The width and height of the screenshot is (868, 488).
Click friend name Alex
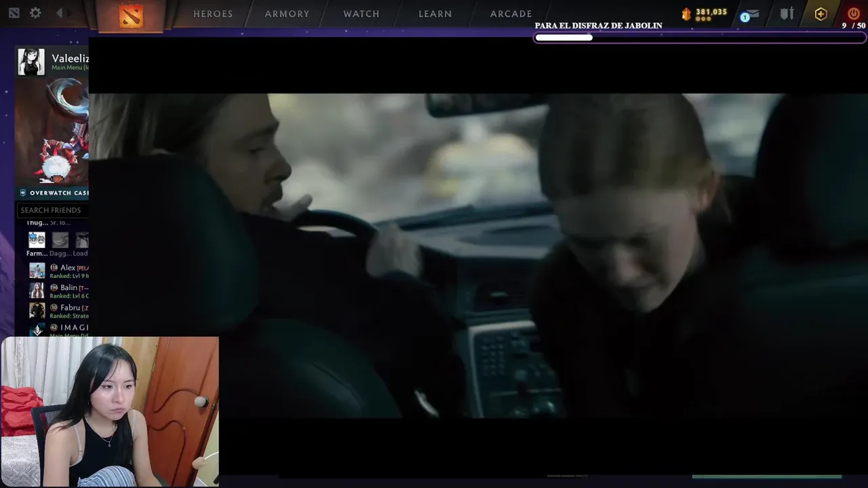tap(68, 268)
